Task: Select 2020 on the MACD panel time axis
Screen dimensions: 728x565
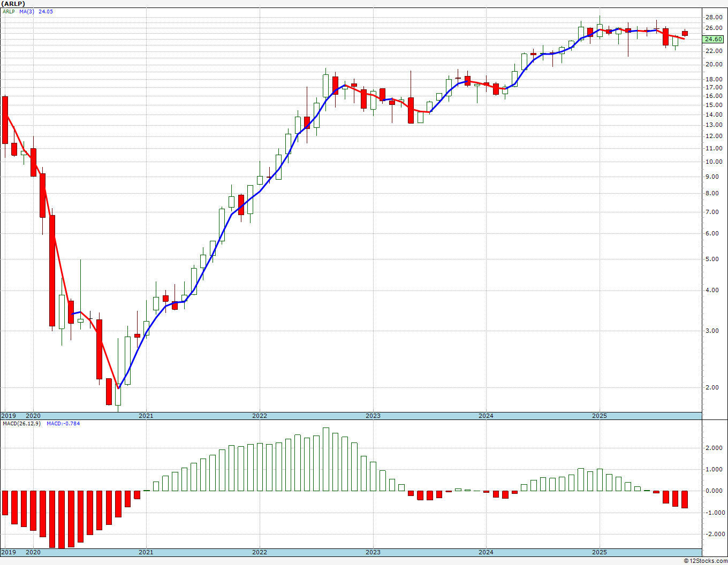Action: point(33,552)
